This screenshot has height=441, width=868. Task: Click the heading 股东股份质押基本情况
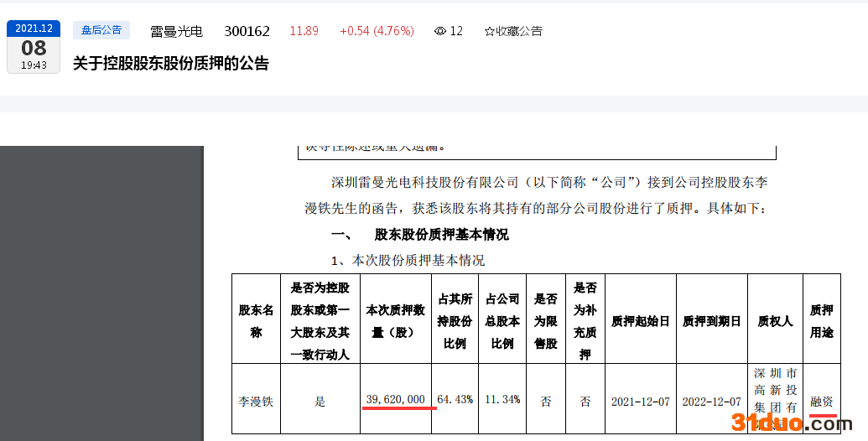pos(441,235)
